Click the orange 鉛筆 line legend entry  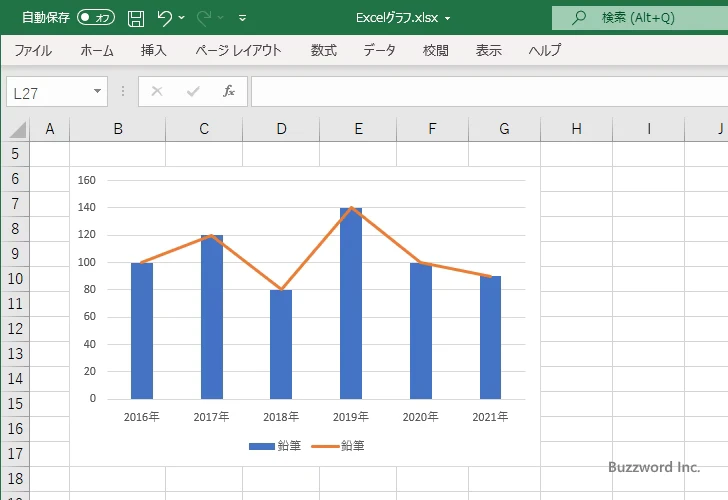pyautogui.click(x=338, y=446)
